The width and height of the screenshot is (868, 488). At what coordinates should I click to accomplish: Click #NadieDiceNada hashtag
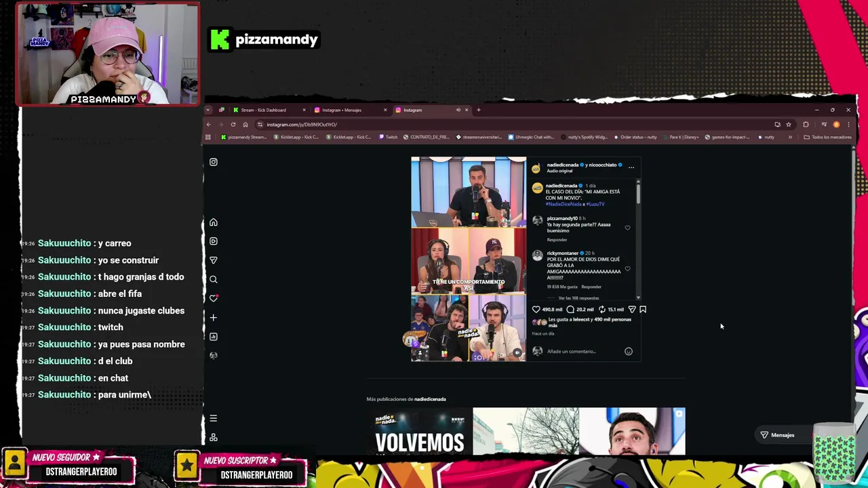[x=562, y=204]
